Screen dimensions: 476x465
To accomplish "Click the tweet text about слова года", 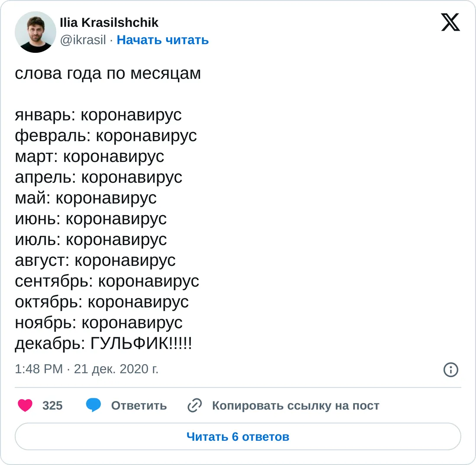I will (x=108, y=73).
